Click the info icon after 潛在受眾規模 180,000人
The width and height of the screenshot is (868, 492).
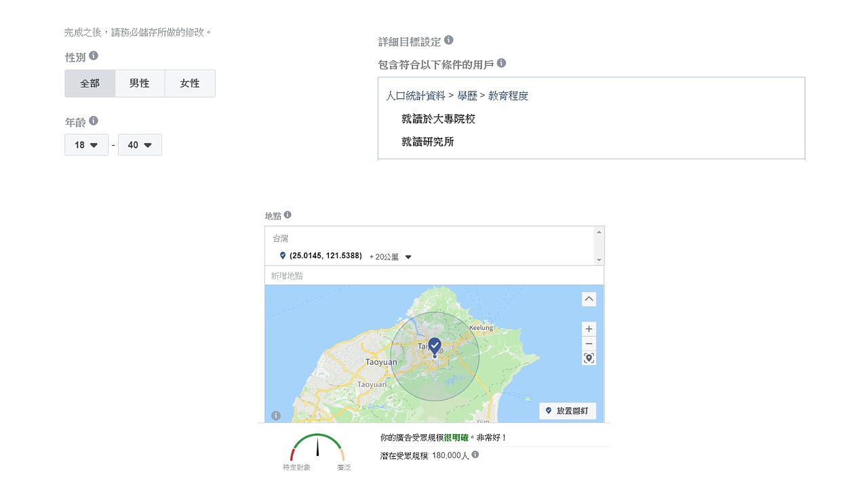click(475, 455)
